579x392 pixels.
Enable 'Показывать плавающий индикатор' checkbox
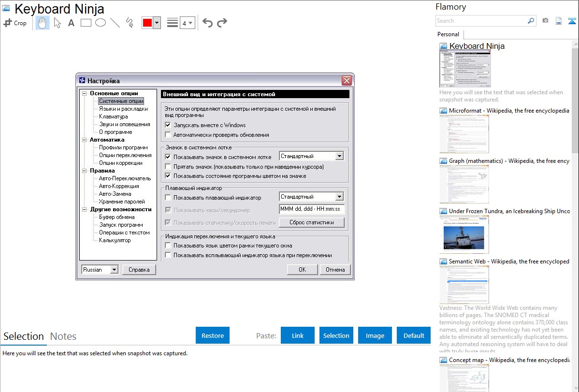(x=168, y=198)
